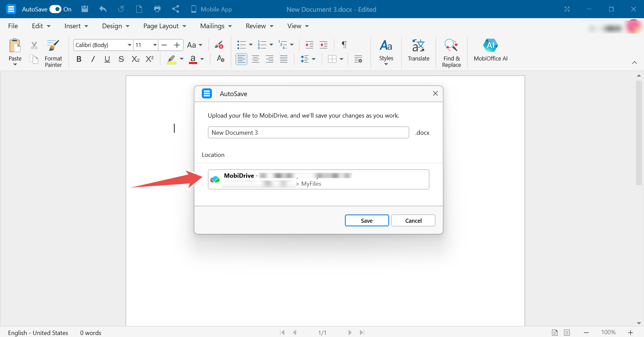Click the file name field in AutoSave dialog
This screenshot has height=337, width=644.
(x=308, y=132)
